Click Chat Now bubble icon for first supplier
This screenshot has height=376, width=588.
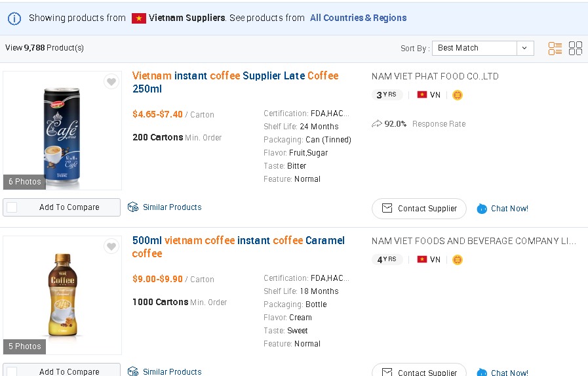tap(482, 209)
